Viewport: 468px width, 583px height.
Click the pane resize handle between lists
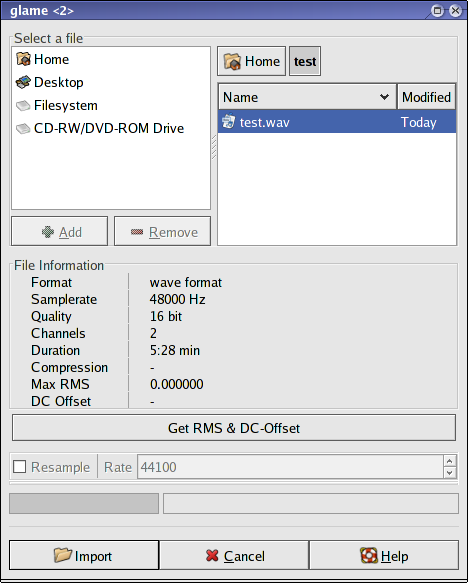point(214,147)
